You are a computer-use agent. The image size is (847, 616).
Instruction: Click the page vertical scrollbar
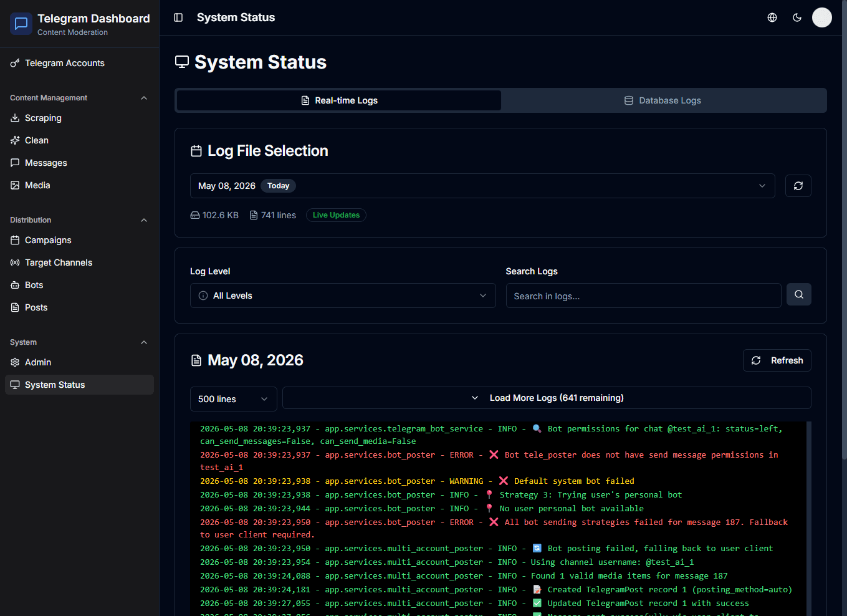[844, 231]
